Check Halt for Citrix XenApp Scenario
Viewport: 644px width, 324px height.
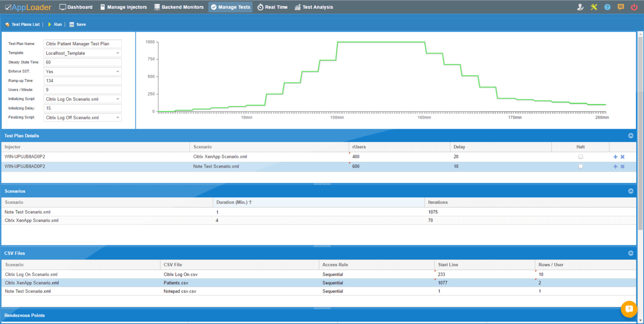580,156
